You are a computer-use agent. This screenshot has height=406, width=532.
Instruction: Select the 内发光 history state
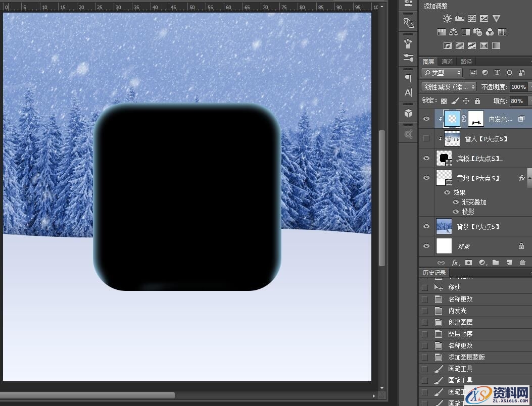click(x=457, y=311)
